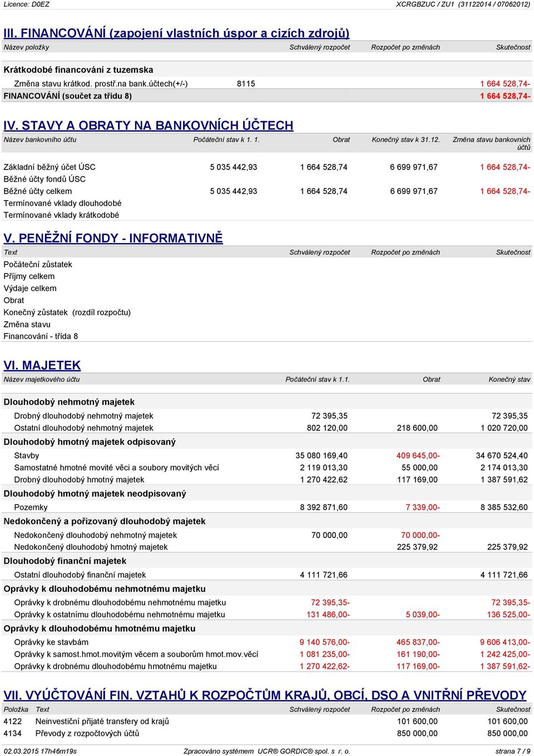Click 'Neinvestiční přijaté transfery od krajů'
Viewport: 534px width, 756px height.
click(x=102, y=722)
